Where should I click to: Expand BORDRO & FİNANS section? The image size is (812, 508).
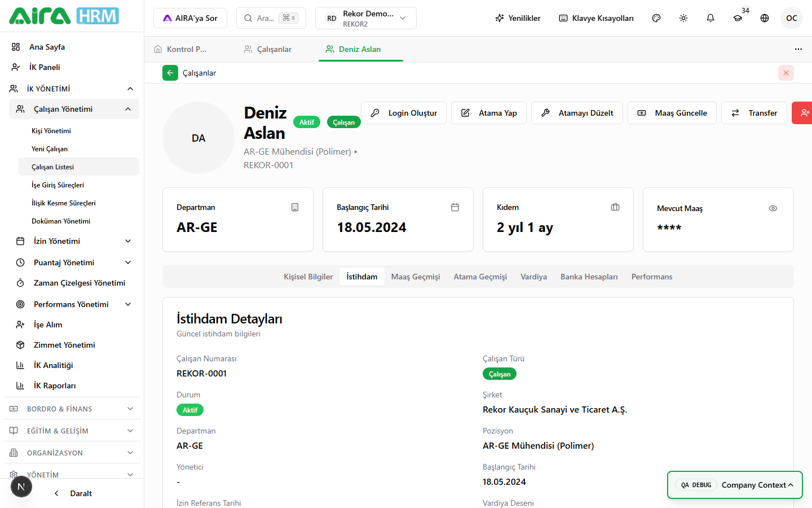tap(72, 409)
